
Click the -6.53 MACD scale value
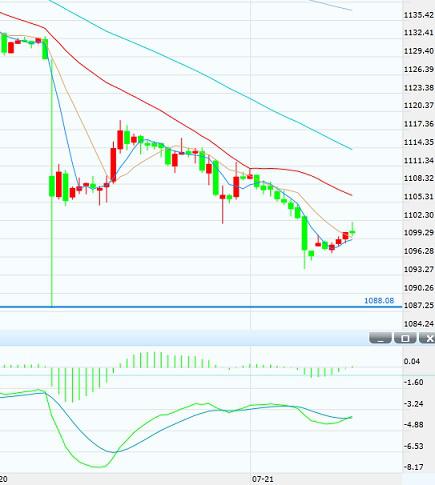[413, 446]
